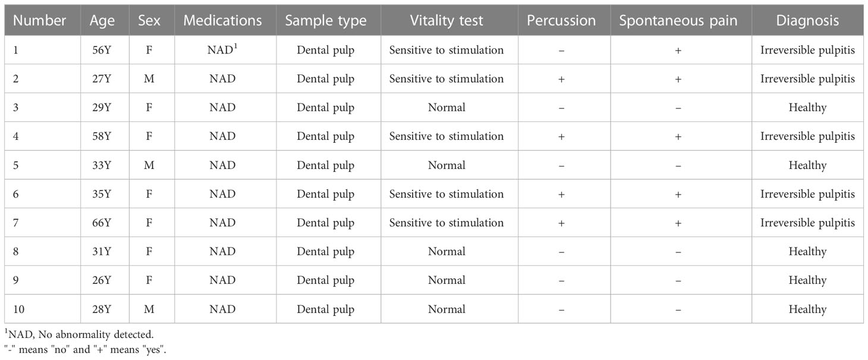Screen dimensions: 868x360
Task: Select the age cell 56Y
Action: point(103,50)
